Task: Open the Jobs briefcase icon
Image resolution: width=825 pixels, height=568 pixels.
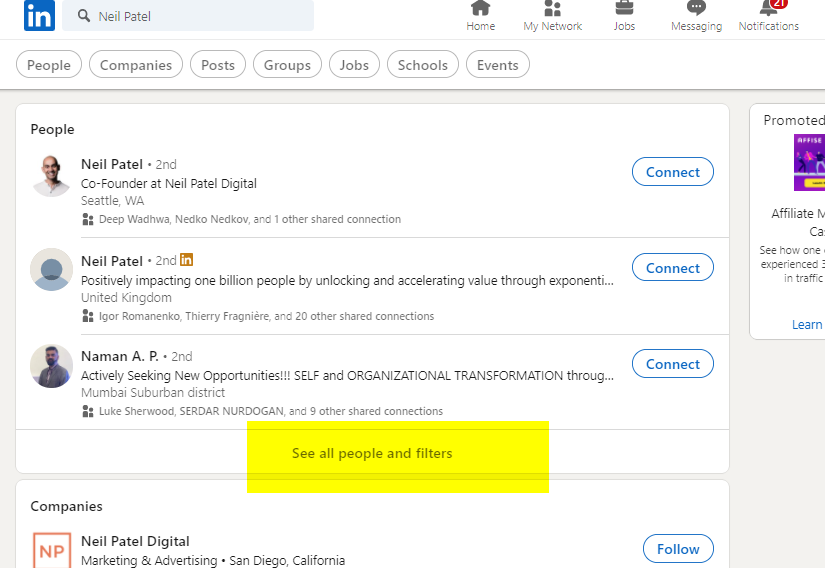Action: click(x=624, y=8)
